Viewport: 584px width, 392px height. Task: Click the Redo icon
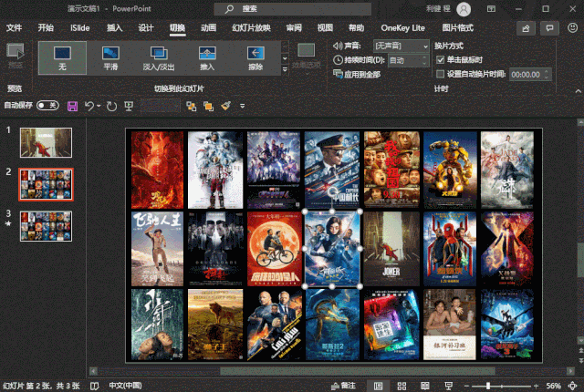point(111,107)
